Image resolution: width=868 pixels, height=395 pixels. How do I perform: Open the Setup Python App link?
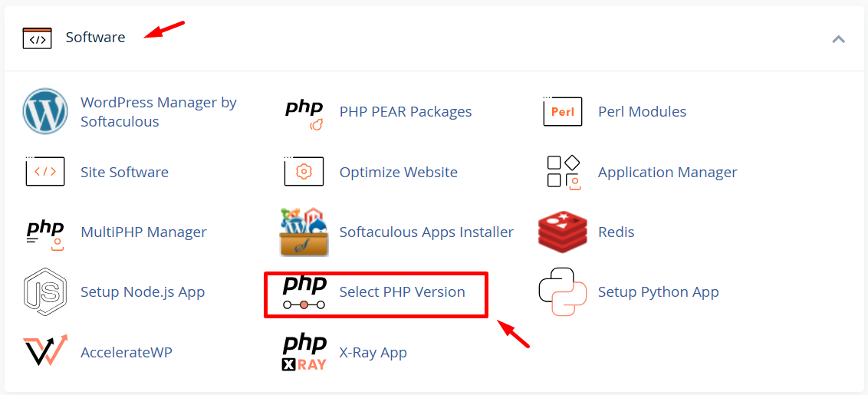[x=658, y=292]
